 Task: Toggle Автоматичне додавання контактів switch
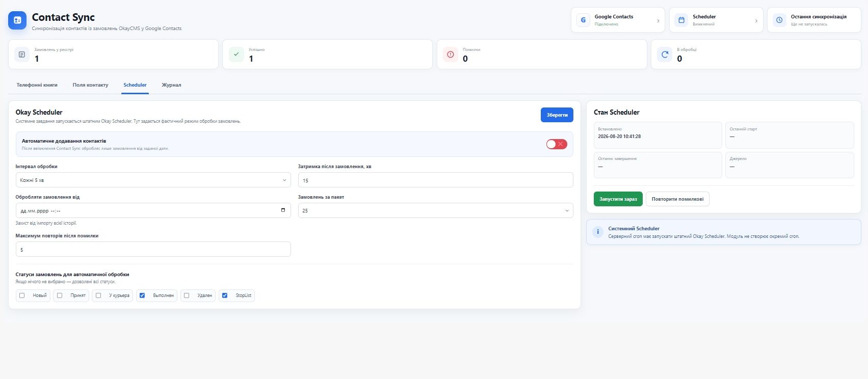[557, 144]
